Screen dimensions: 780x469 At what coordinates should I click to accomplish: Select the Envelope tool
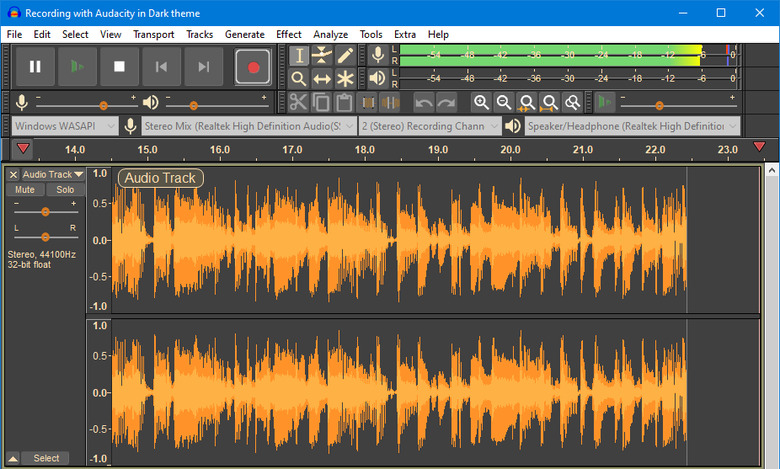[322, 55]
